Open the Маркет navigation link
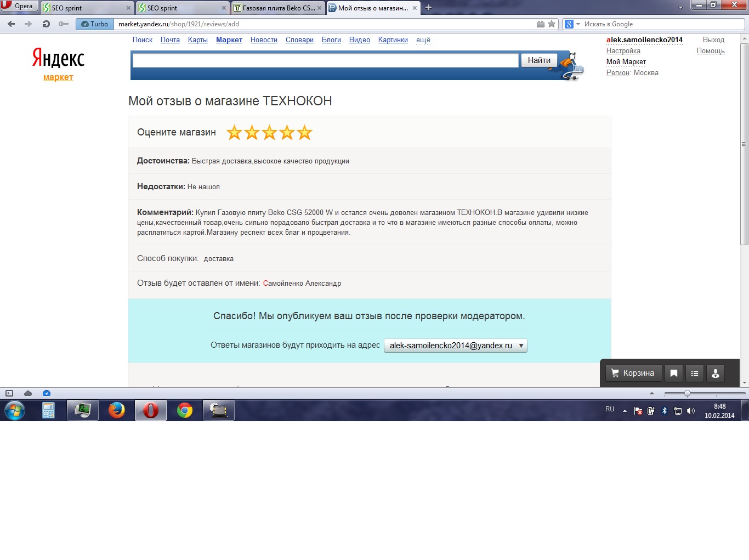The height and width of the screenshot is (560, 749). click(229, 40)
